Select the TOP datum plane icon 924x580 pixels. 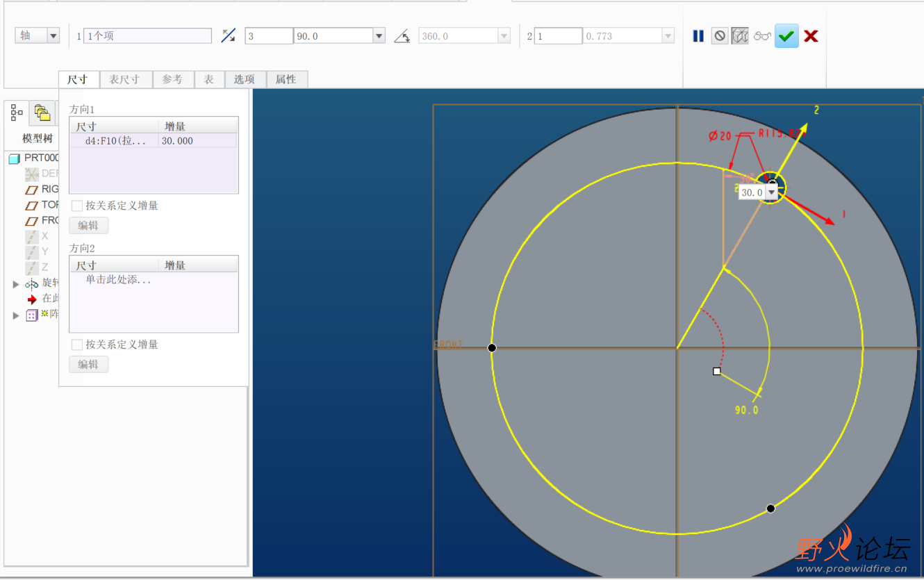pos(32,206)
